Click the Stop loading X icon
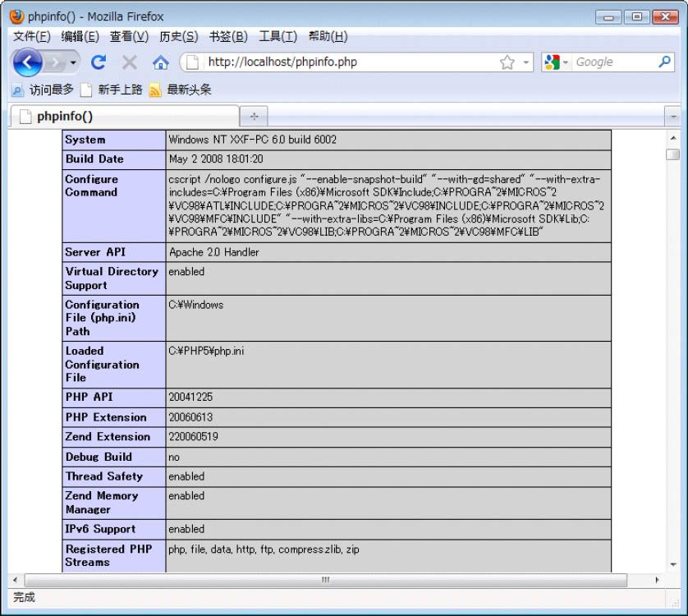This screenshot has width=688, height=616. point(130,62)
